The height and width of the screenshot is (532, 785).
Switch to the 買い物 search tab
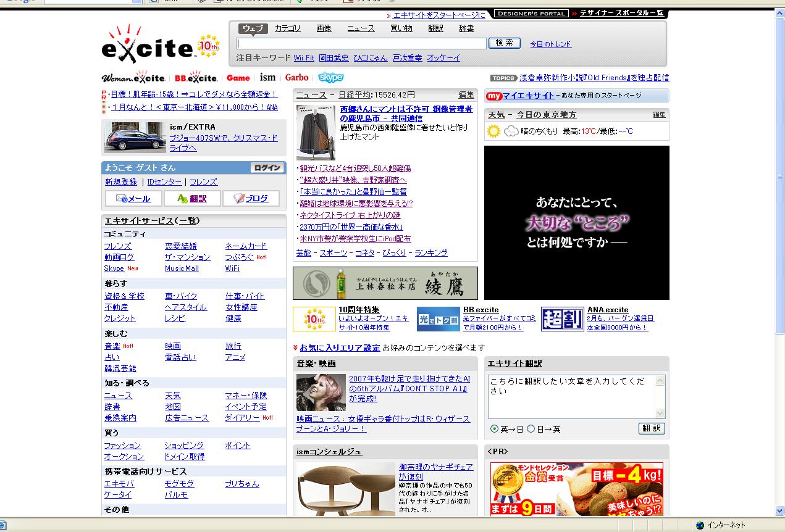point(401,28)
